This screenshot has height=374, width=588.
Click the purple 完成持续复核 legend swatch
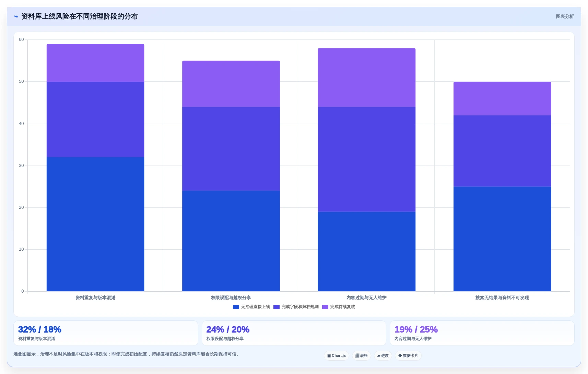pos(325,307)
